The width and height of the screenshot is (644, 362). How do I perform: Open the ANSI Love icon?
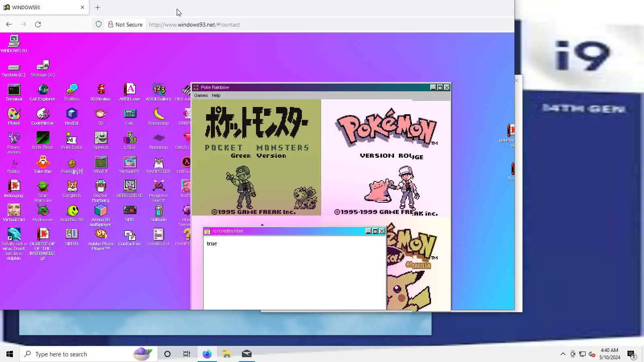coord(130,93)
